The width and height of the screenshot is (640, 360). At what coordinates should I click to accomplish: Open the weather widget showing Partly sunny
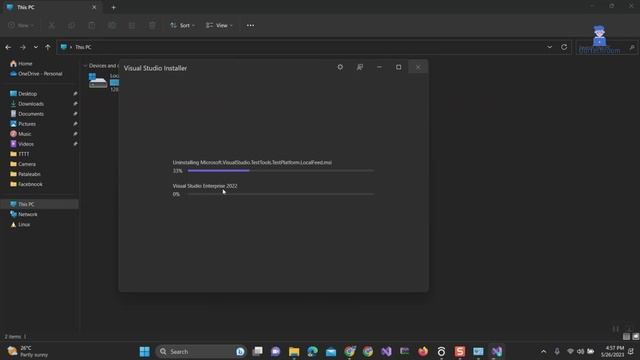29,351
